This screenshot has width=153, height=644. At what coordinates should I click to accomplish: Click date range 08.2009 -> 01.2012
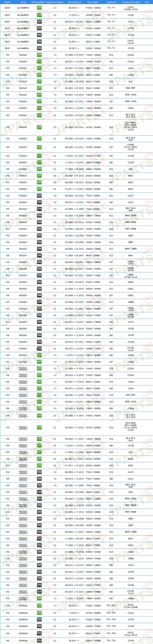pyautogui.click(x=74, y=309)
